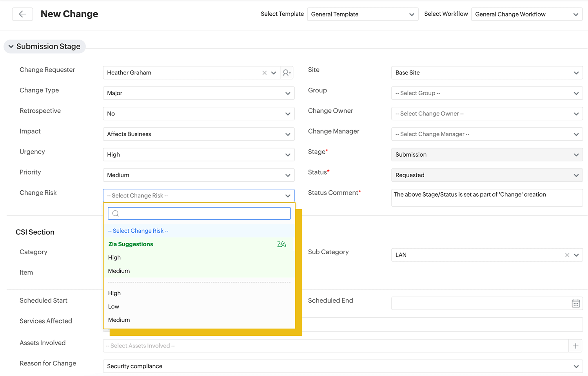Click the plus icon for Assets Involved
The height and width of the screenshot is (376, 588).
tap(575, 346)
